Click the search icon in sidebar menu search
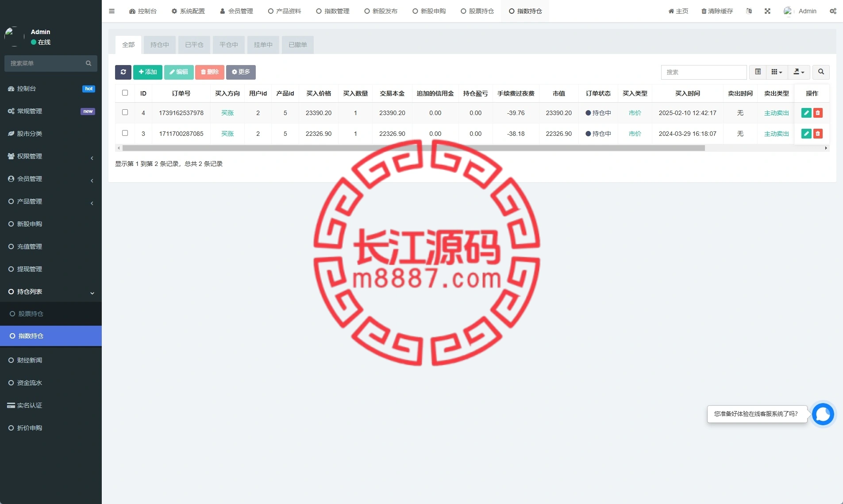843x504 pixels. point(89,63)
